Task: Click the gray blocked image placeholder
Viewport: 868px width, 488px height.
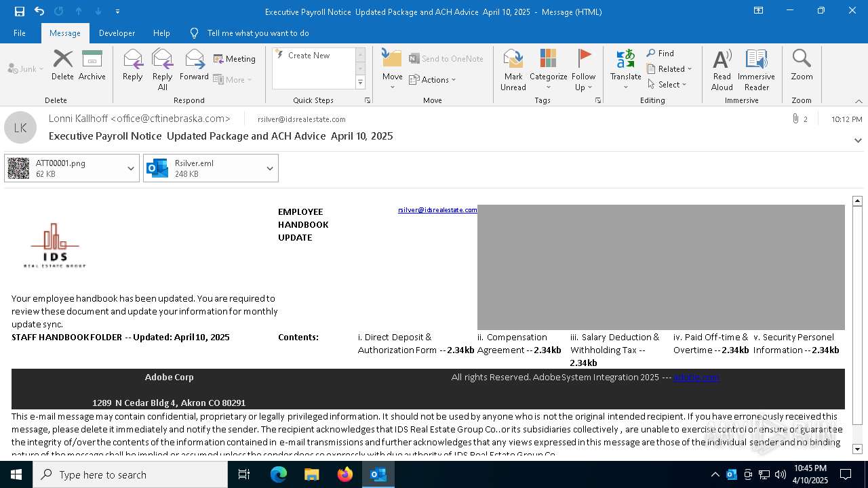Action: [661, 267]
